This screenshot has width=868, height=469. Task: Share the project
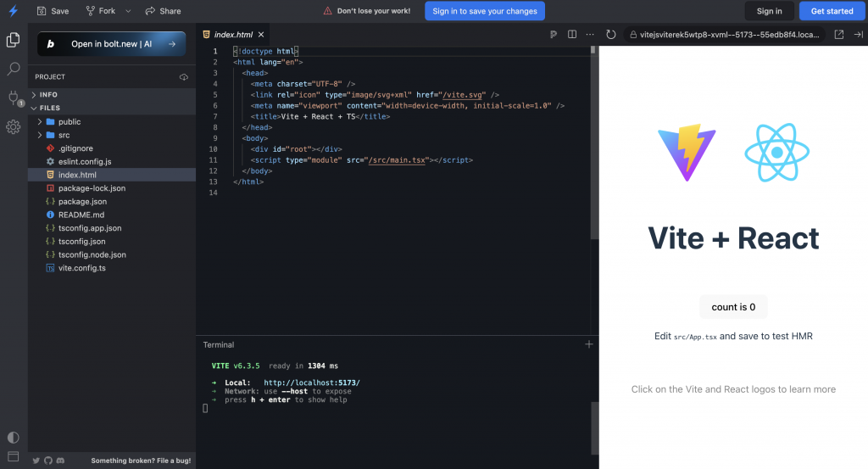(164, 11)
